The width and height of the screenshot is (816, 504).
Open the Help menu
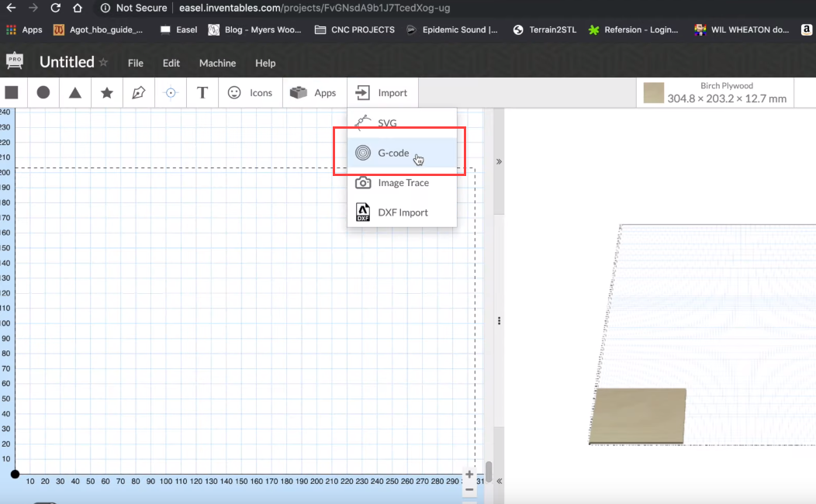(265, 63)
